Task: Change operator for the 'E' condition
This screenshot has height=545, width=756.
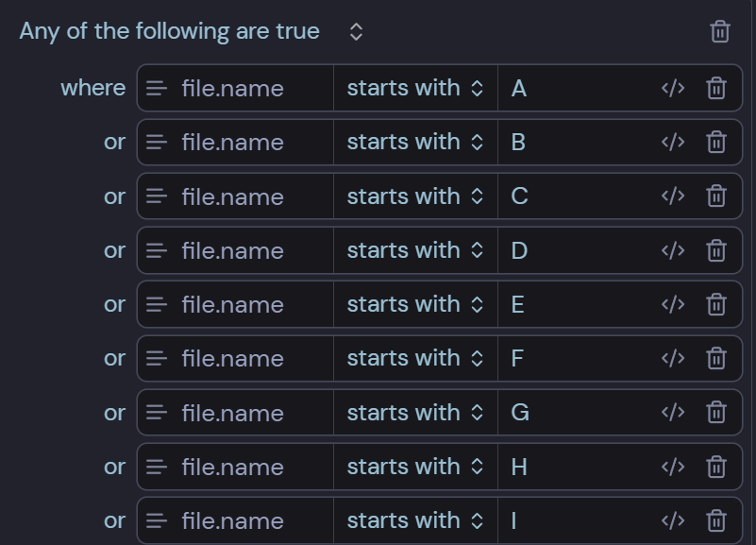Action: click(415, 304)
